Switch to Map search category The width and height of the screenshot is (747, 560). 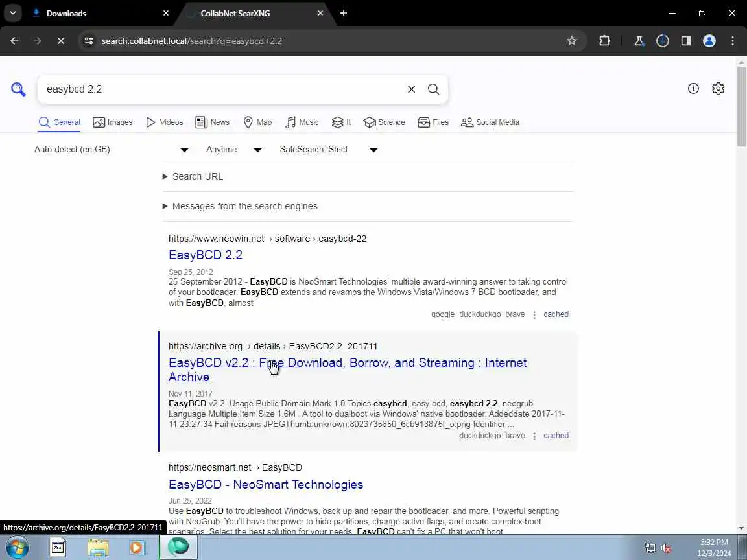tap(257, 122)
